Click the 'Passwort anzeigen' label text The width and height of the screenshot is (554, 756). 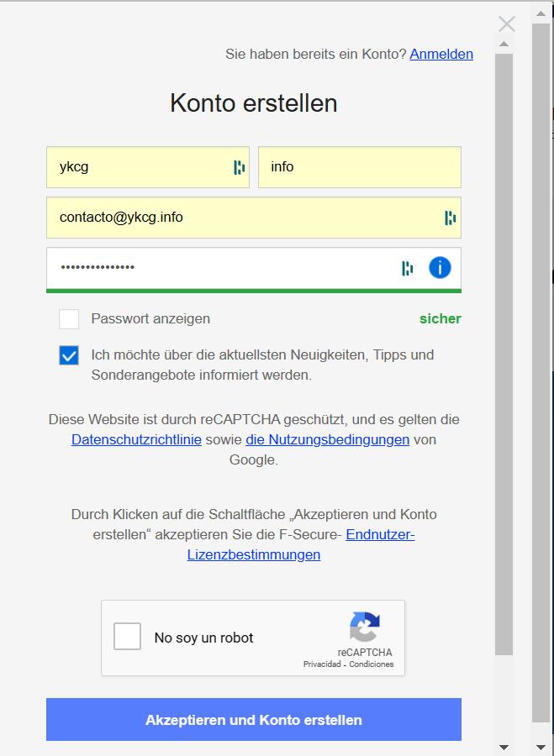pyautogui.click(x=150, y=318)
